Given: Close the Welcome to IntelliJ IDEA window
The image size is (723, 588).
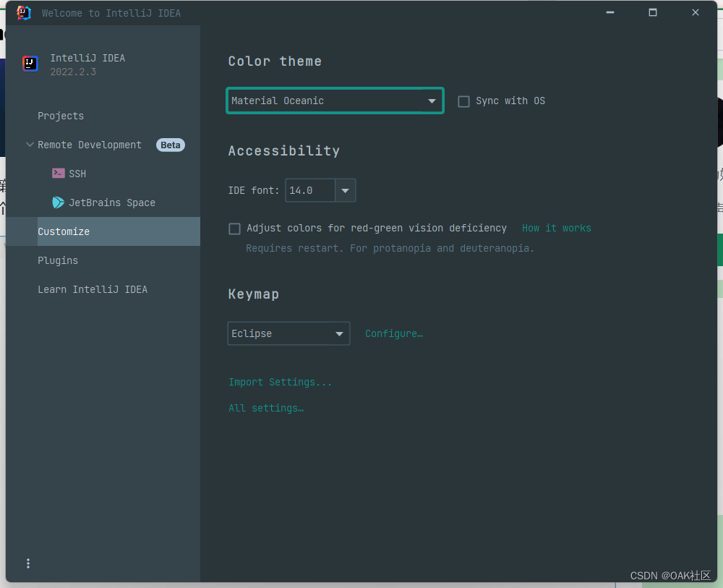Looking at the screenshot, I should (x=696, y=12).
